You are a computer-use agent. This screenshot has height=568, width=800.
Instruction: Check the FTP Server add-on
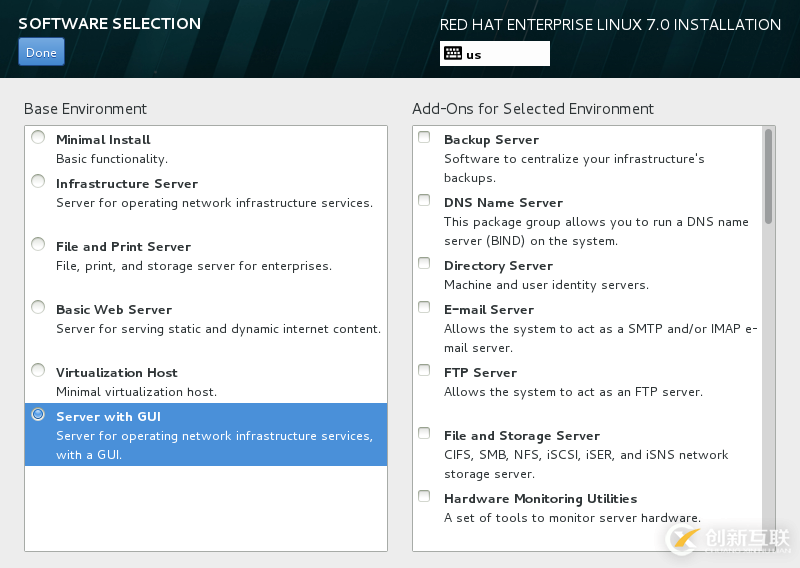coord(424,370)
